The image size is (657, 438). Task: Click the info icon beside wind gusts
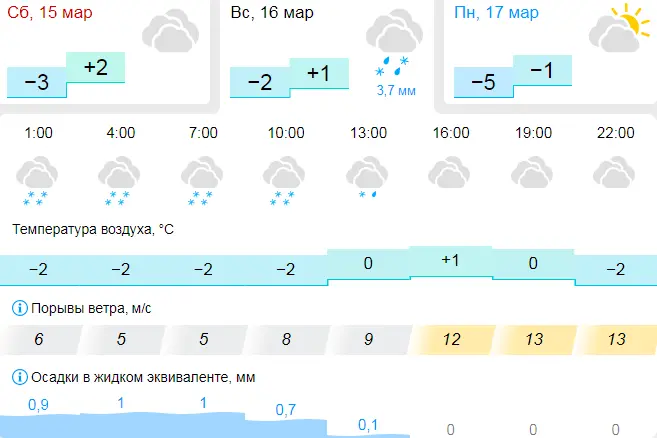tap(18, 307)
